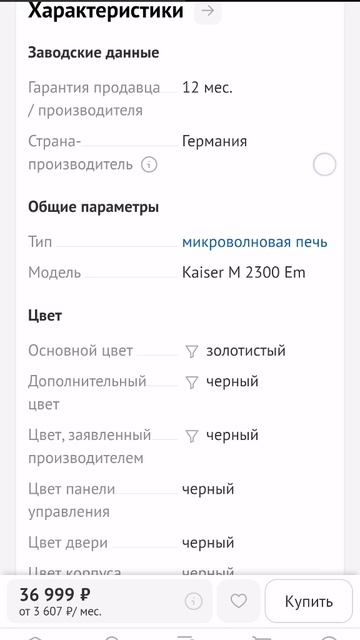Screen dimensions: 360x640
Task: Select черный value for Цвет, заявленный производителем
Action: pyautogui.click(x=232, y=436)
